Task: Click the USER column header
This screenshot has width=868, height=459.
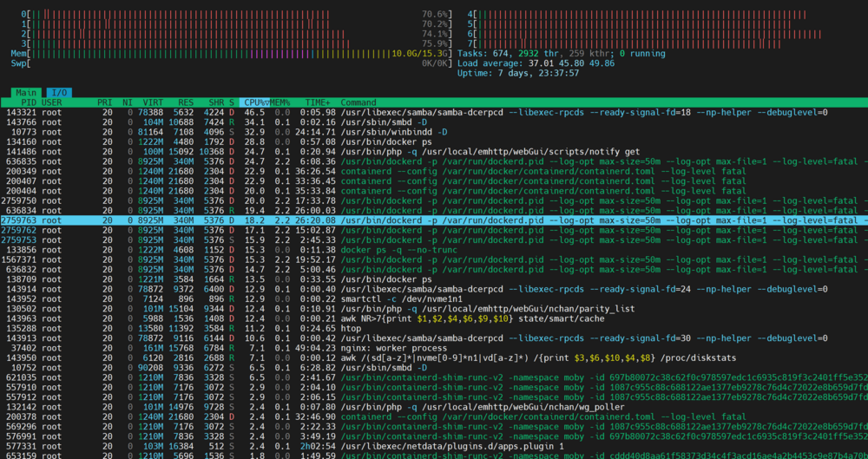Action: click(52, 102)
